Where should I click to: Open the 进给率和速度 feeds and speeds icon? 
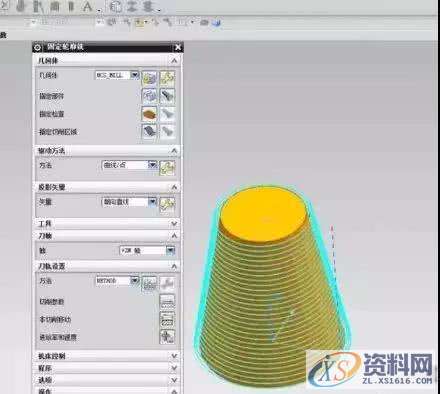pos(167,337)
